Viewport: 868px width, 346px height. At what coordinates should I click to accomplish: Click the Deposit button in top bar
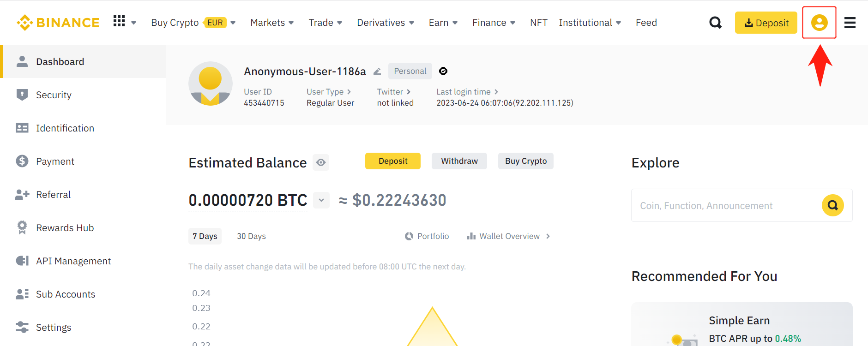click(x=766, y=23)
